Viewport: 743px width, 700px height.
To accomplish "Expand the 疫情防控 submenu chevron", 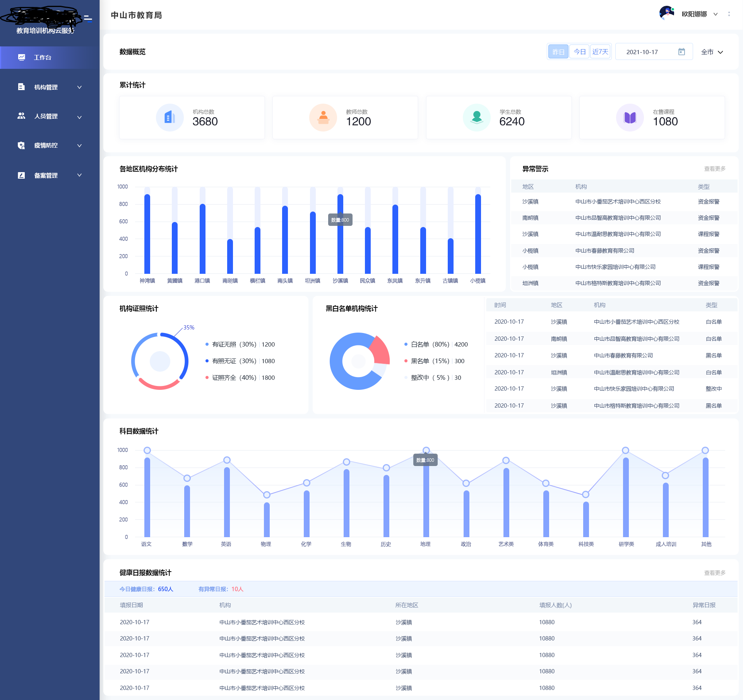I will [79, 146].
